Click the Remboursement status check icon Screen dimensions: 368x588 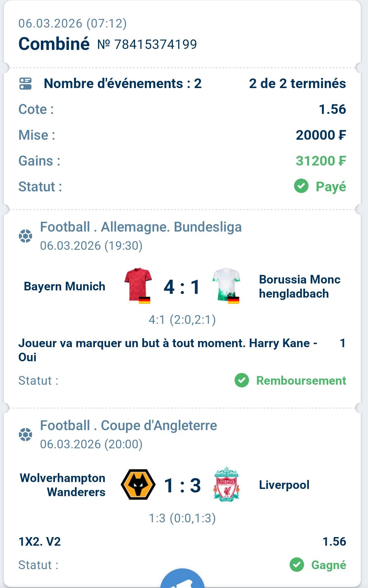click(242, 381)
